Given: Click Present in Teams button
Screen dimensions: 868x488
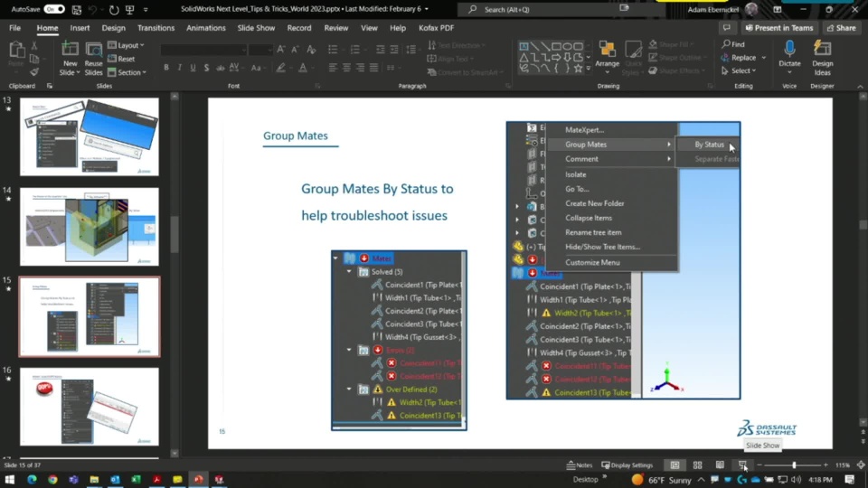Looking at the screenshot, I should tap(779, 28).
